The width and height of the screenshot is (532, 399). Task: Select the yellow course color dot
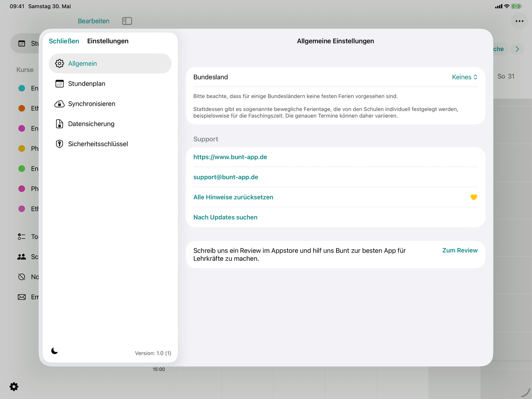(x=22, y=149)
